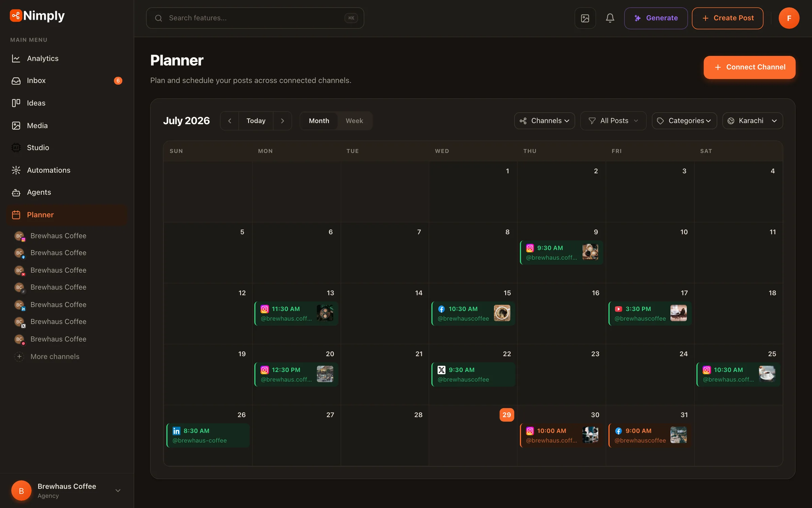Open the Channels filter dropdown
The height and width of the screenshot is (508, 812).
(x=544, y=121)
